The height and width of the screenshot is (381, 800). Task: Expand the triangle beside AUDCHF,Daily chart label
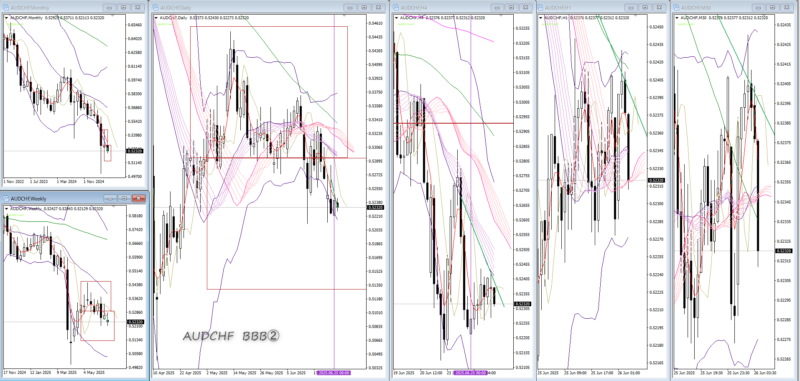click(157, 18)
